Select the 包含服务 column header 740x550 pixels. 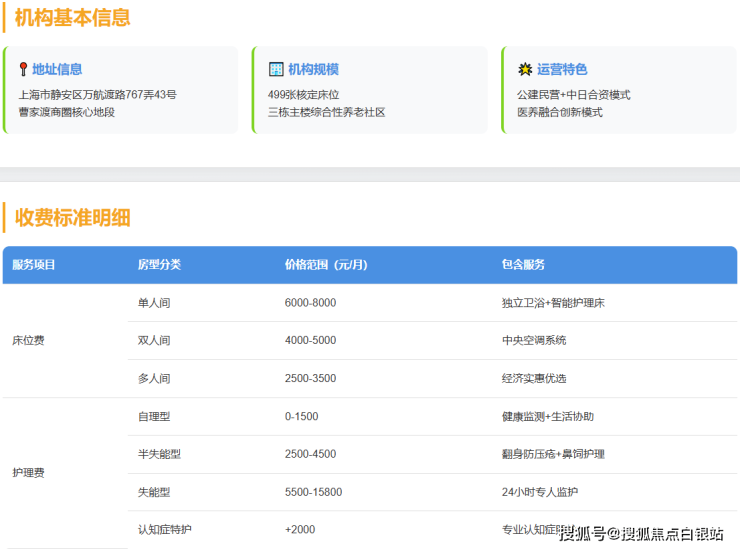[x=523, y=265]
